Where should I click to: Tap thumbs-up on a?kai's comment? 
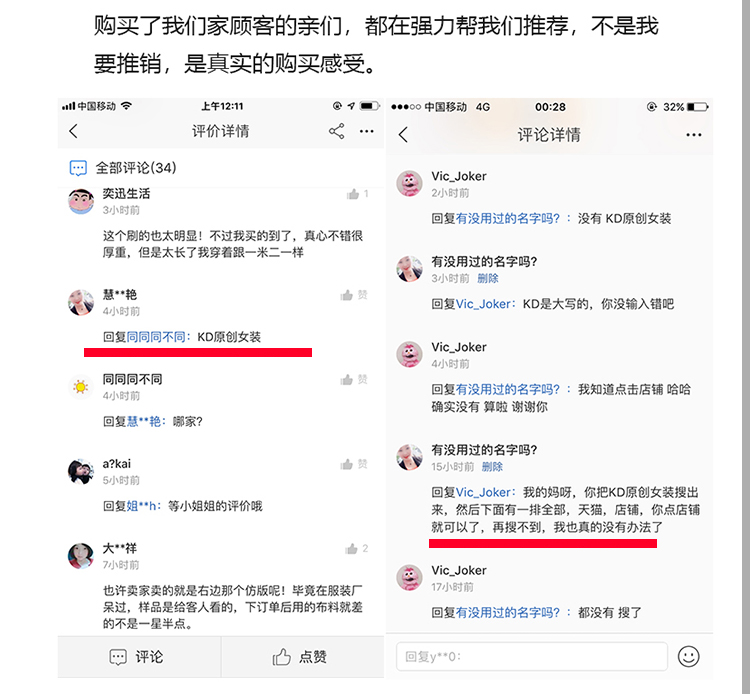[x=347, y=464]
